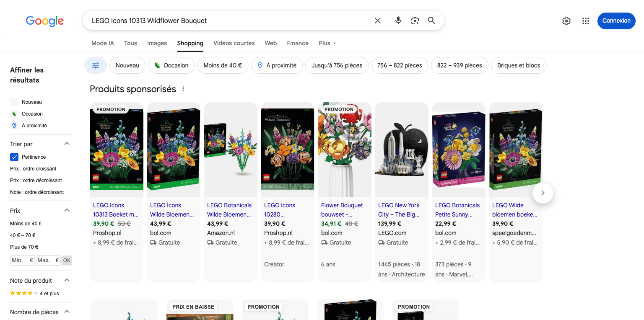
Task: Open image search camera icon
Action: (x=415, y=21)
